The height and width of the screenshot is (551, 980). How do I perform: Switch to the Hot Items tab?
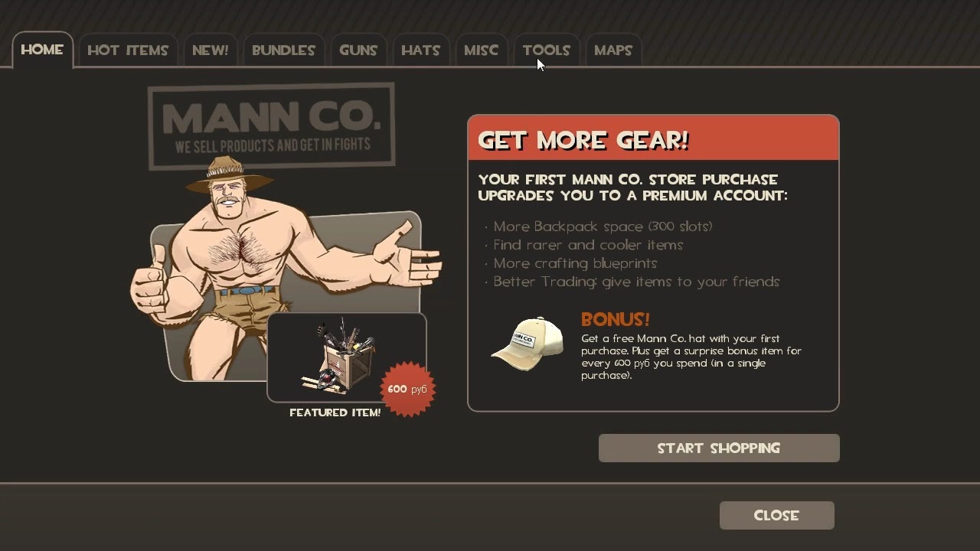(128, 51)
